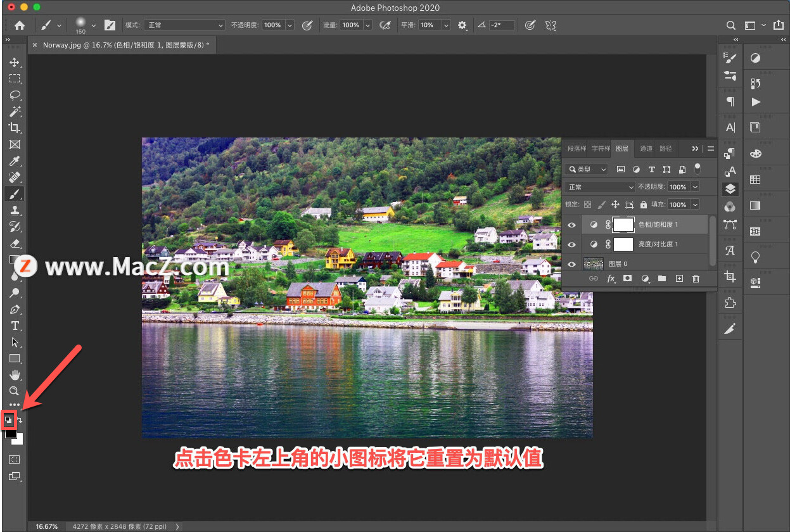Image resolution: width=790 pixels, height=532 pixels.
Task: Select the Lasso tool
Action: (14, 95)
